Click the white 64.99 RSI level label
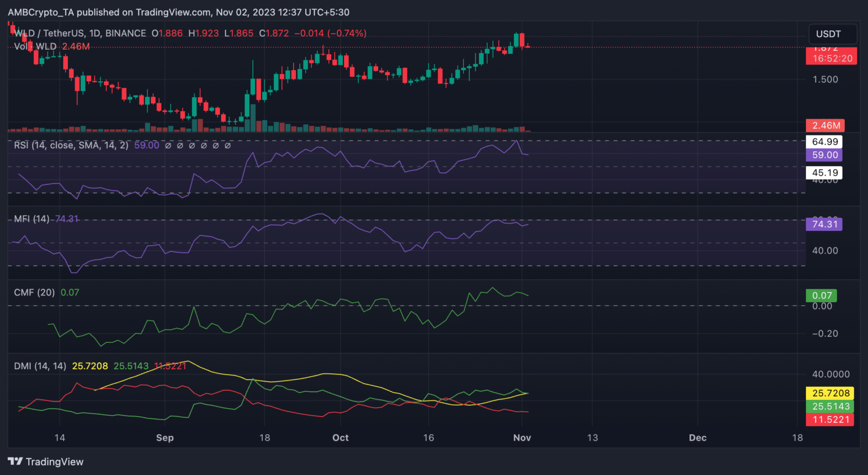The image size is (868, 475). click(824, 142)
